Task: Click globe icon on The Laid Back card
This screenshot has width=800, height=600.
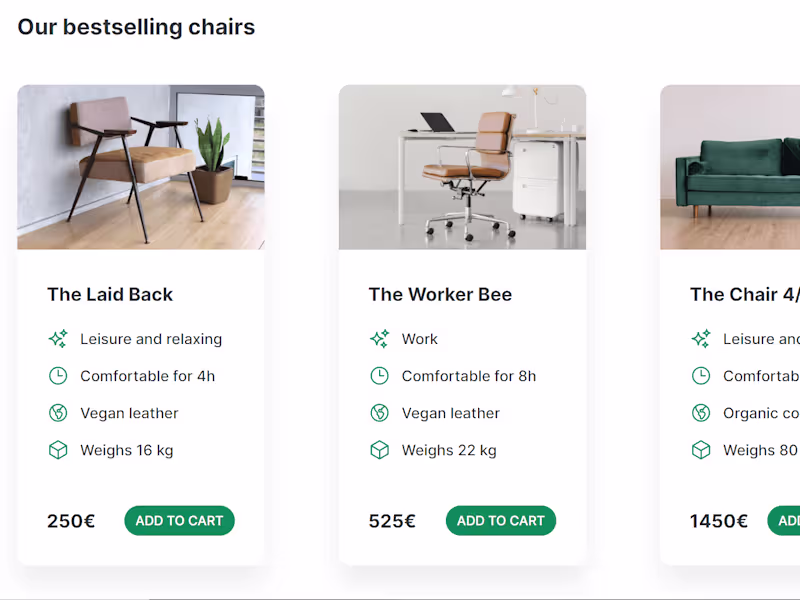Action: 58,413
